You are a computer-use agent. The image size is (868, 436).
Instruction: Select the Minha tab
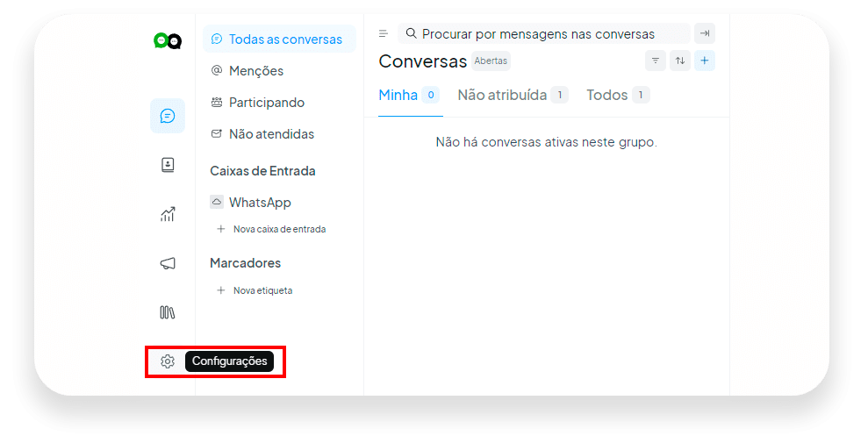(x=409, y=95)
